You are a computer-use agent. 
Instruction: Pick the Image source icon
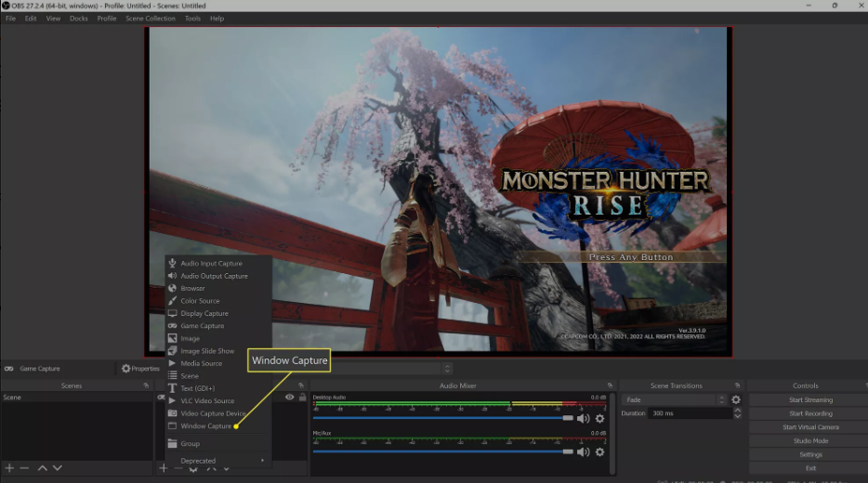pyautogui.click(x=172, y=339)
